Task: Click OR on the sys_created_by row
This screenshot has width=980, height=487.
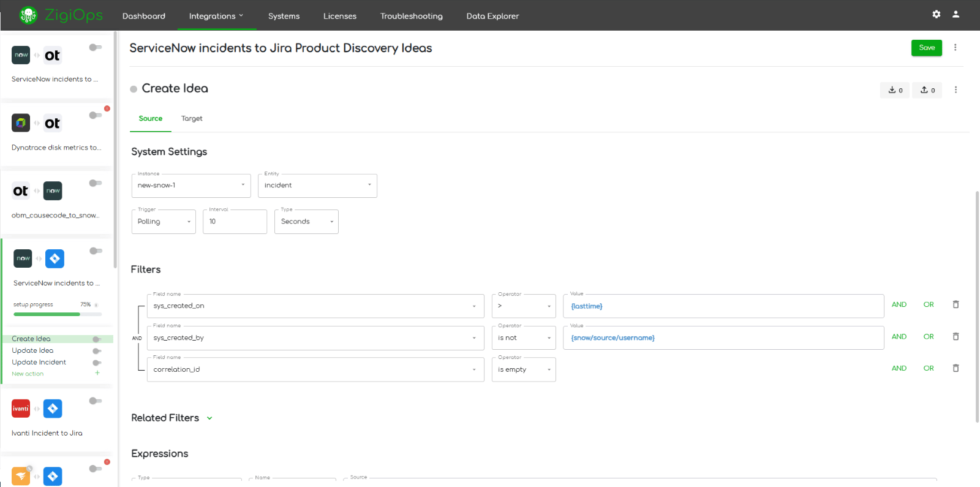Action: tap(929, 336)
